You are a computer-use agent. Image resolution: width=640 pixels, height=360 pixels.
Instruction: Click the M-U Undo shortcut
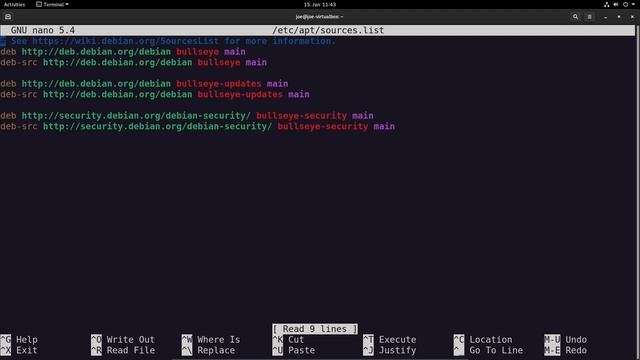point(566,340)
